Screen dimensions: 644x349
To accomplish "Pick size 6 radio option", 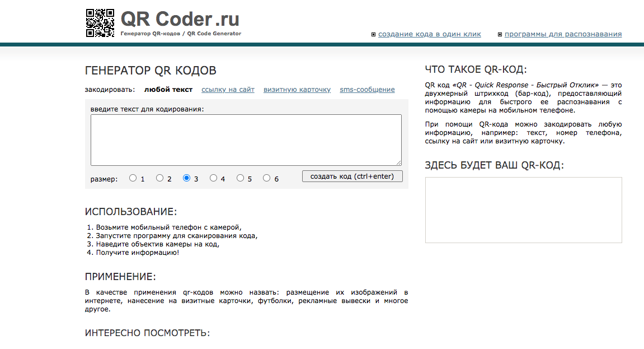I will pyautogui.click(x=266, y=178).
